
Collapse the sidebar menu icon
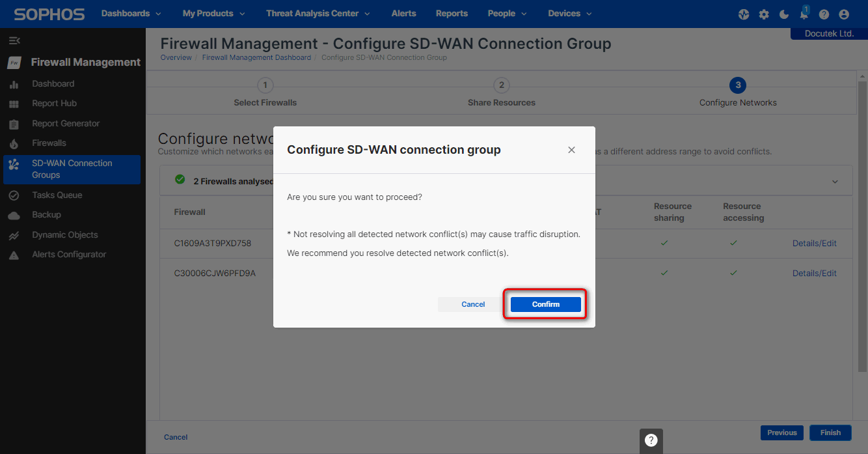click(x=14, y=40)
